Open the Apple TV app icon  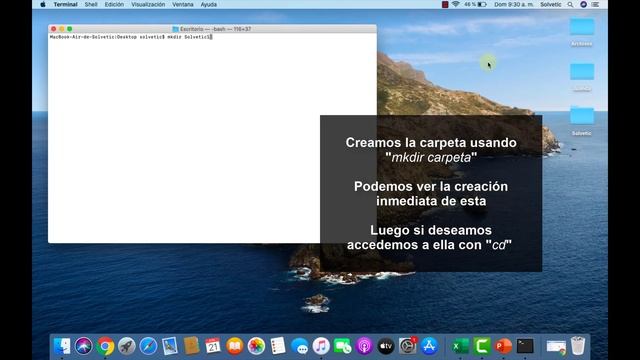point(386,346)
